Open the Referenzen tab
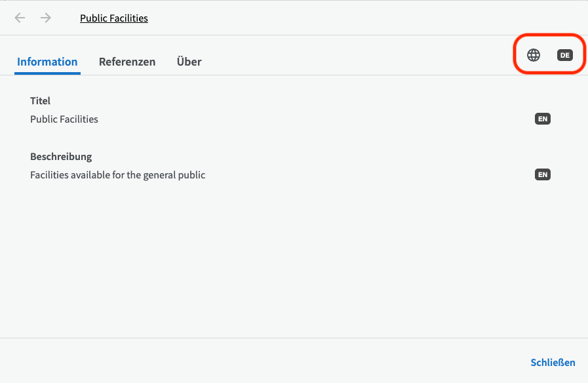 (127, 62)
